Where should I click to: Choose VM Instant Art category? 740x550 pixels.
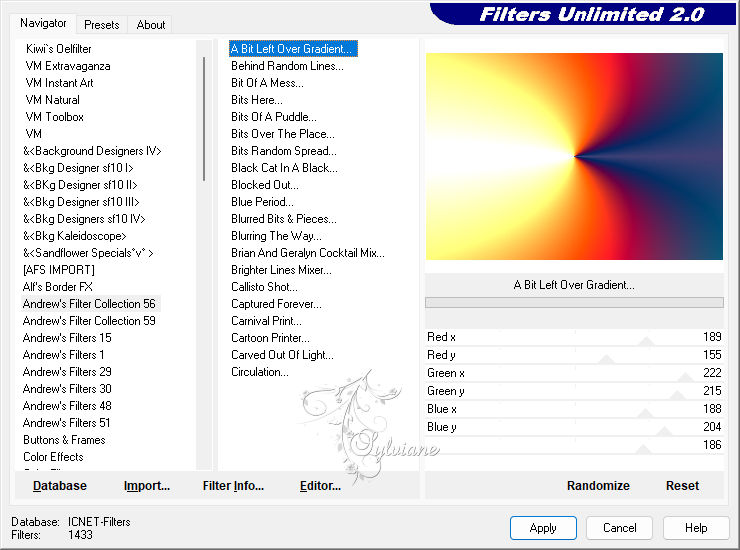click(x=59, y=83)
